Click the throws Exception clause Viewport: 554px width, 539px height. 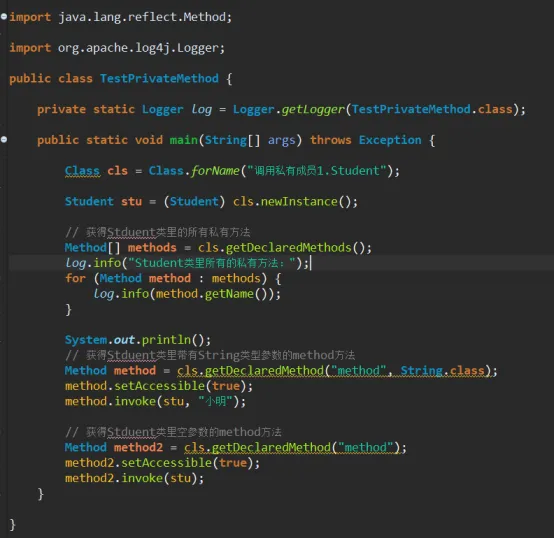(366, 140)
